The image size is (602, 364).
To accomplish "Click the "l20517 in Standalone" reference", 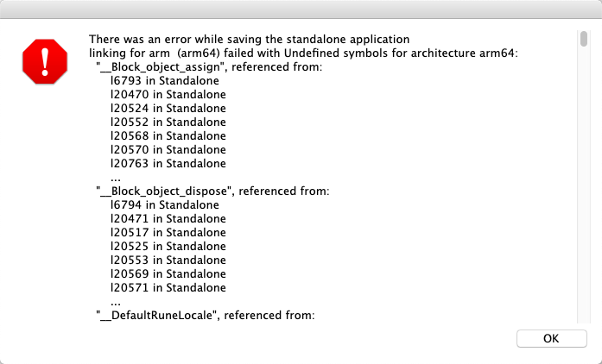I will coord(168,233).
